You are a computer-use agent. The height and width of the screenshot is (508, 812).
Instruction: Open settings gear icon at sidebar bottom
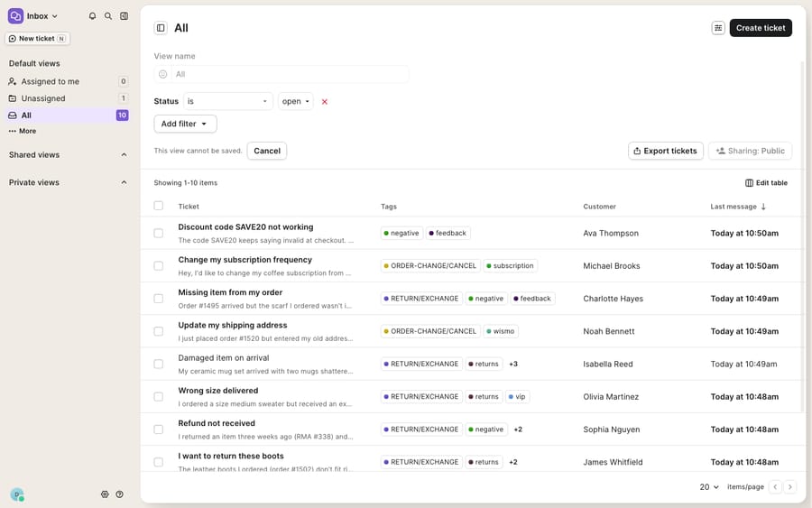(x=105, y=494)
